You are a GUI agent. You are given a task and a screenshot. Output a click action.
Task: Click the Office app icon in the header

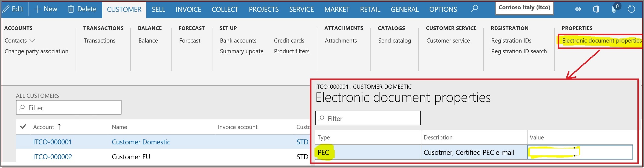coord(595,9)
